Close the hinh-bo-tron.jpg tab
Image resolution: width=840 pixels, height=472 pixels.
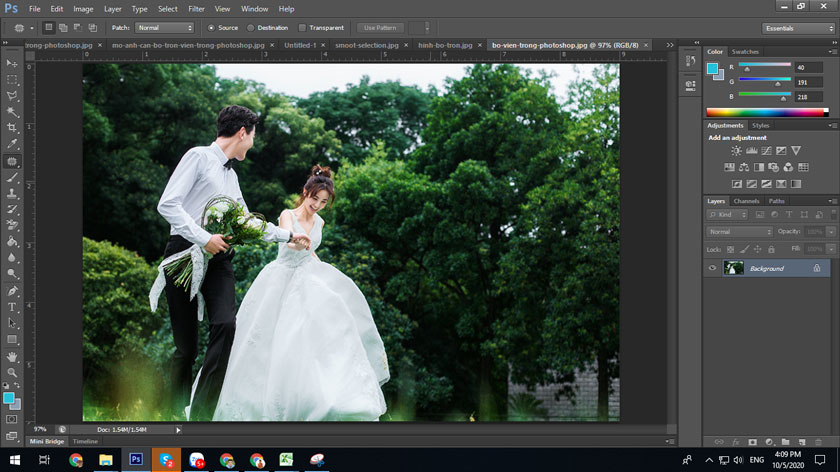tap(479, 46)
